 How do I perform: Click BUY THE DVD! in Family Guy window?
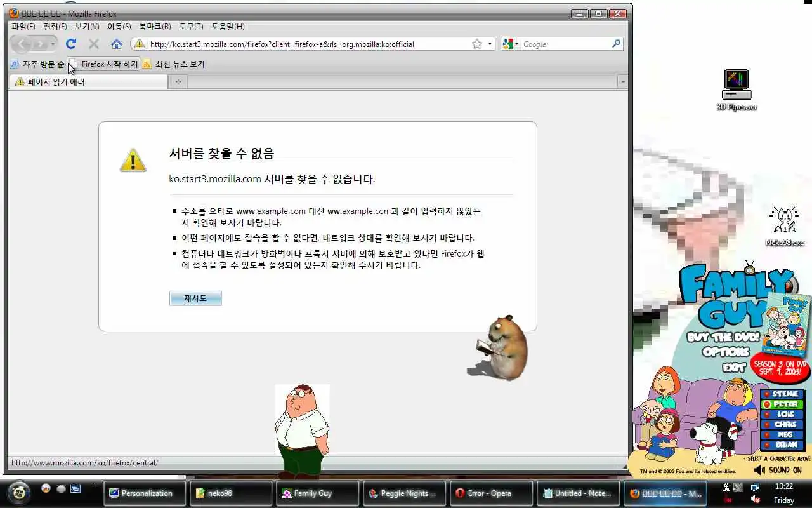[x=723, y=337]
